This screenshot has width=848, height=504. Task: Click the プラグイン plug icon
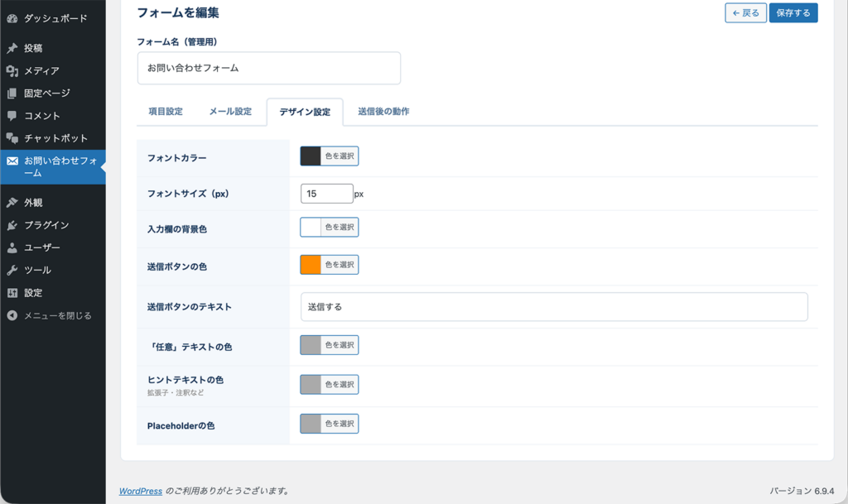[x=12, y=225]
